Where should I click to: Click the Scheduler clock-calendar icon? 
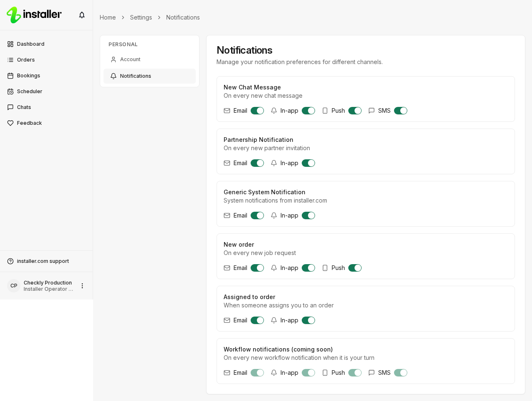tap(10, 92)
